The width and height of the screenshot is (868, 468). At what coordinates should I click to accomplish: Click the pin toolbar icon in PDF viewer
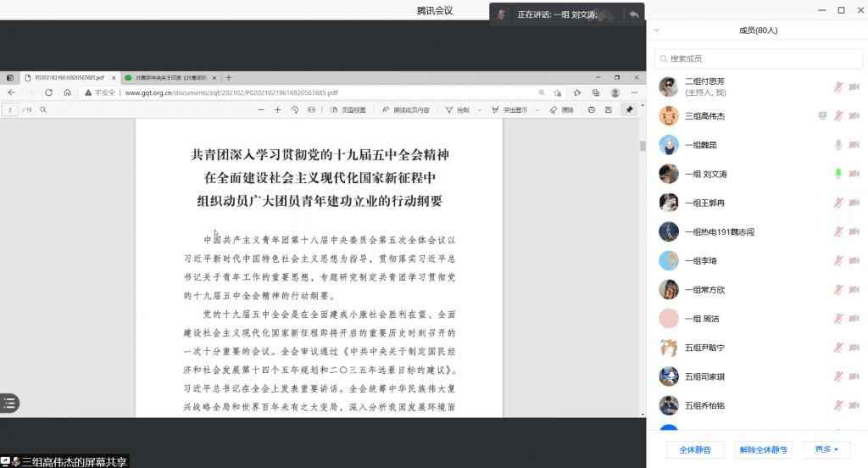click(629, 109)
